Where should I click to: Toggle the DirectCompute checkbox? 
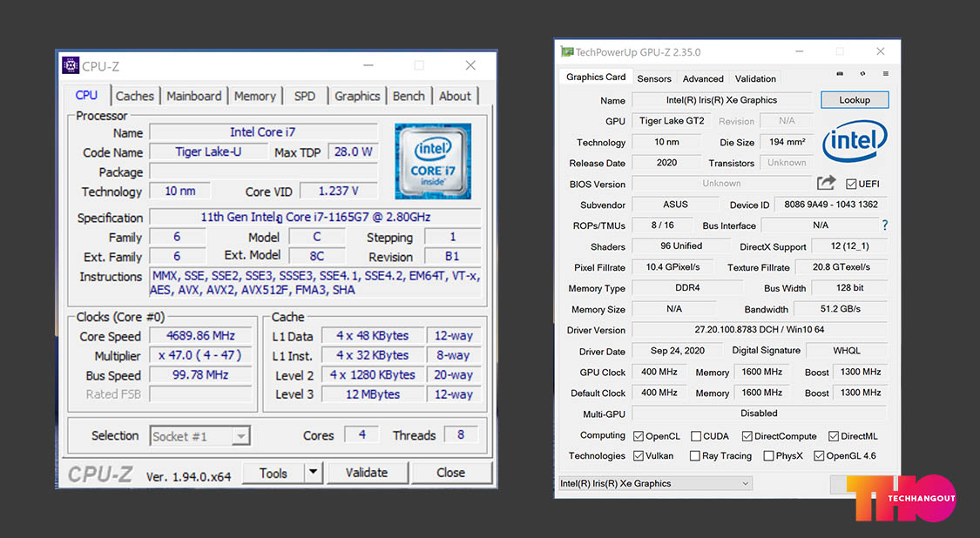tap(747, 436)
